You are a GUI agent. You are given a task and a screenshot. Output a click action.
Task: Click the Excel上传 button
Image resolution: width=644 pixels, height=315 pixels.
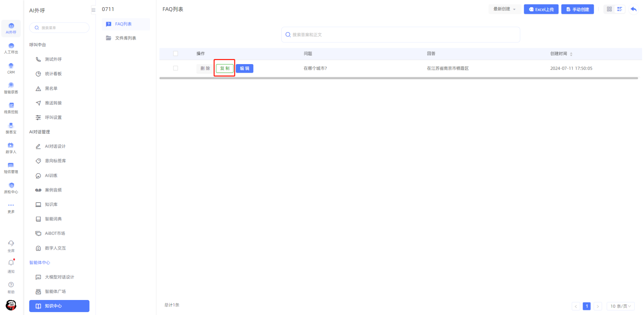coord(541,9)
